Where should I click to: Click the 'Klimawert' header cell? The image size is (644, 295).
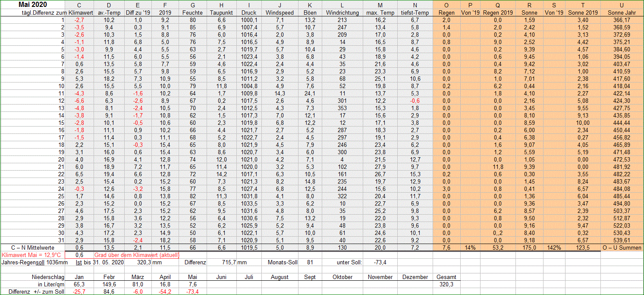point(80,13)
